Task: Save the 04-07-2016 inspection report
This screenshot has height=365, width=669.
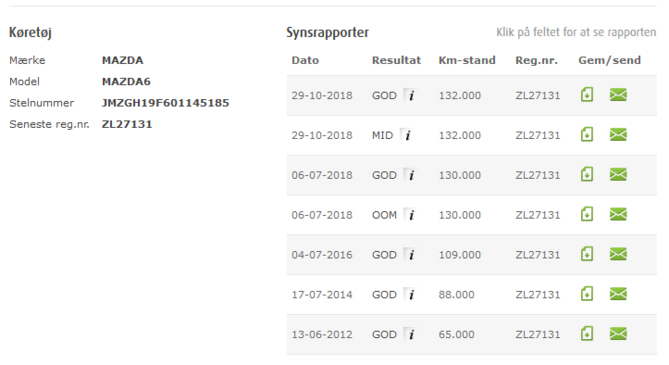Action: pos(587,254)
